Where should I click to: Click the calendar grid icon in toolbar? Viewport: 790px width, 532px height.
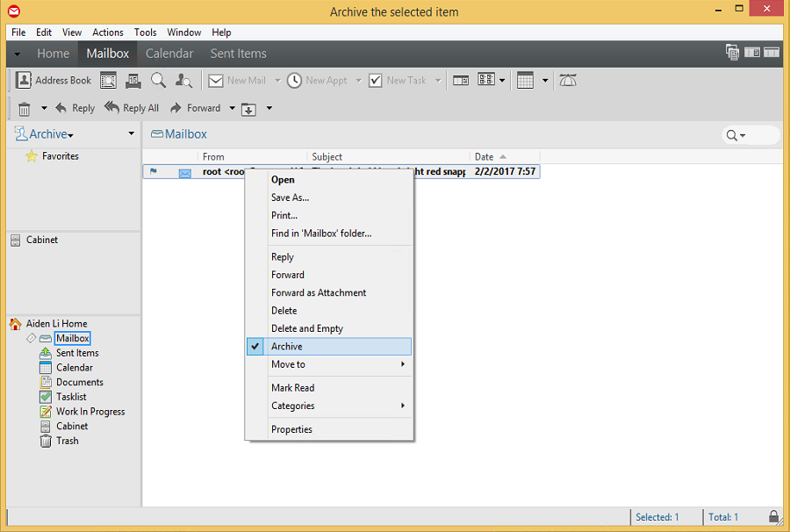525,80
